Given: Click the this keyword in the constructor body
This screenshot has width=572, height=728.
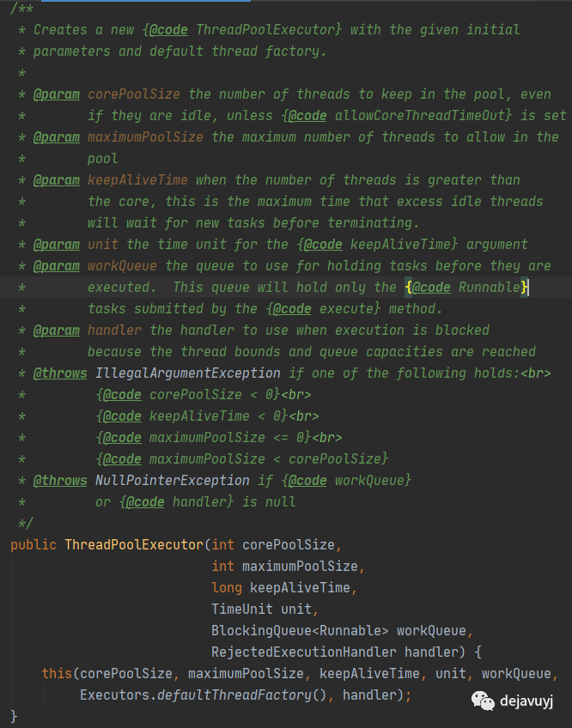Looking at the screenshot, I should click(57, 673).
